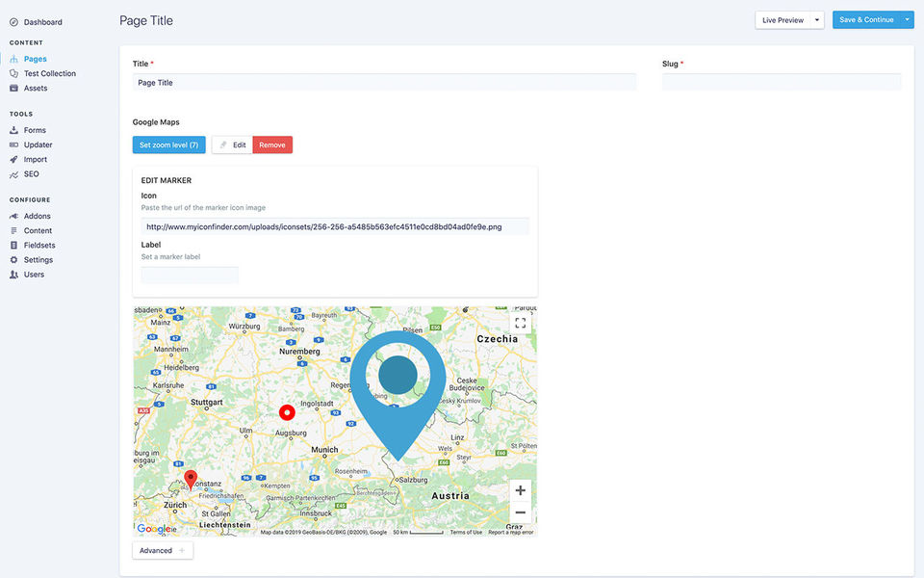
Task: Toggle fullscreen view on the map
Action: (x=521, y=324)
